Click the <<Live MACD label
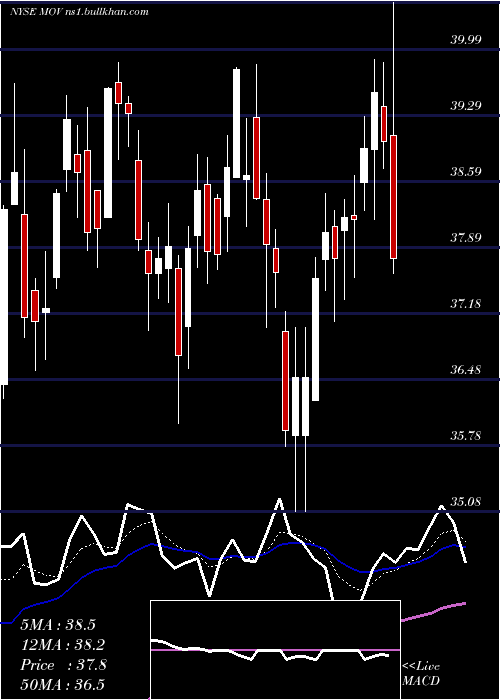This screenshot has width=500, height=700. tap(421, 673)
